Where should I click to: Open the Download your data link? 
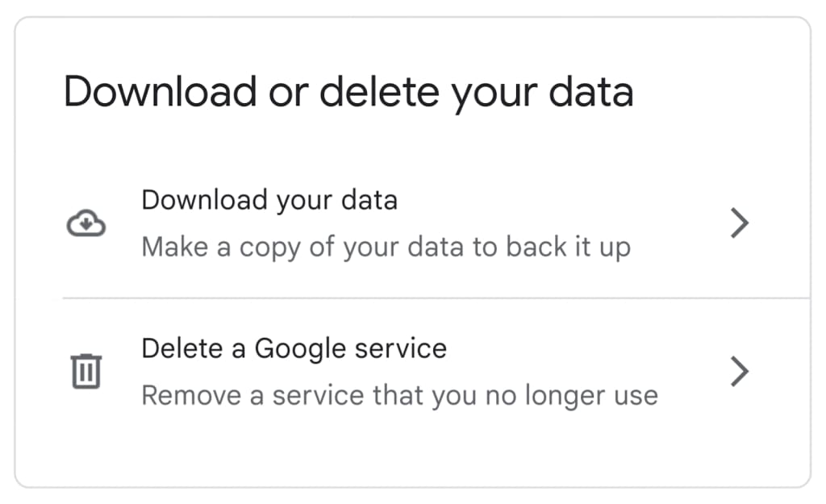click(269, 200)
